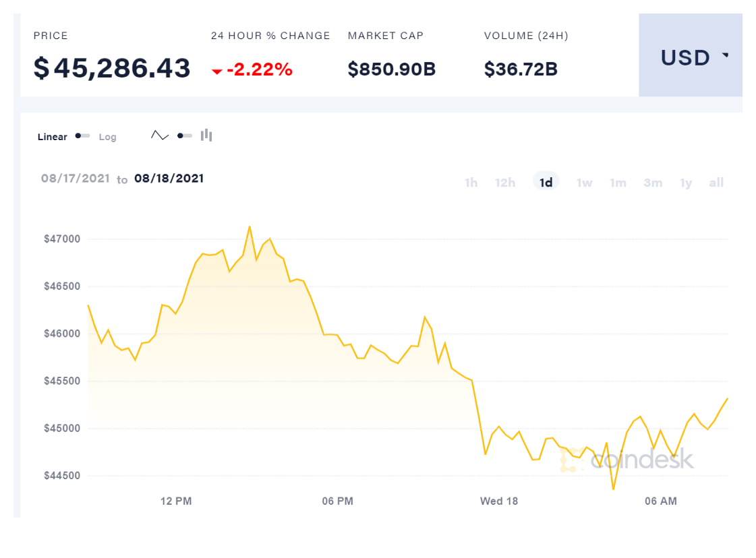
Task: Show the 1w time range
Action: click(x=584, y=183)
